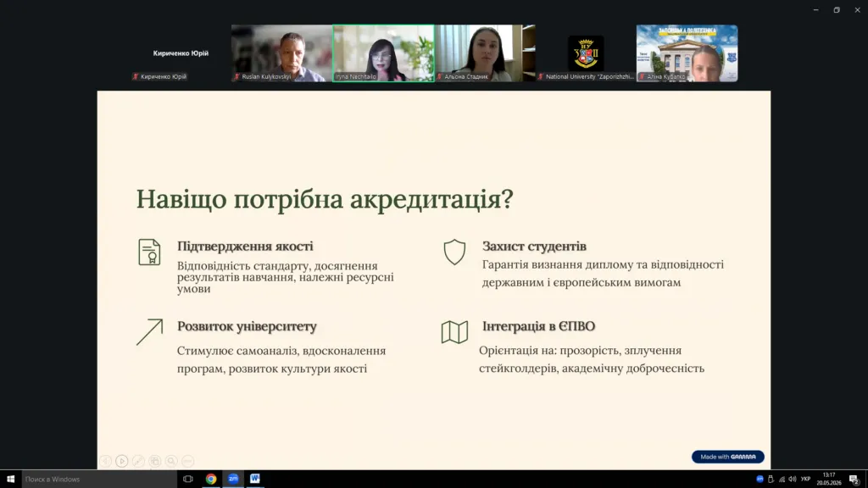Screen dimensions: 868x488
Task: Select the pen pointer slideshow tool
Action: click(138, 461)
